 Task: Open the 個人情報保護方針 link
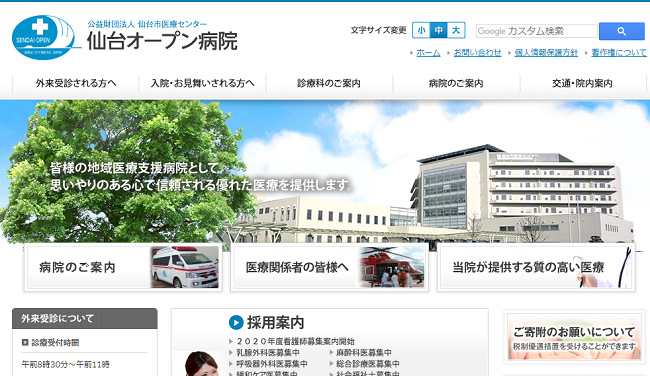pyautogui.click(x=546, y=53)
